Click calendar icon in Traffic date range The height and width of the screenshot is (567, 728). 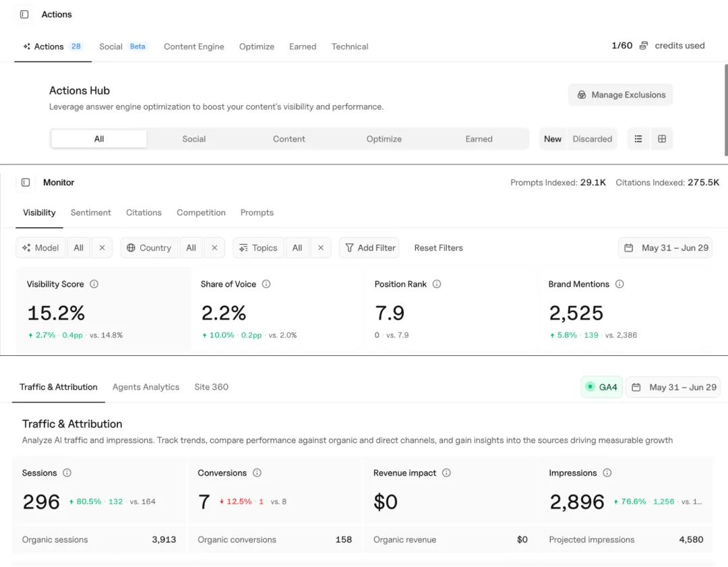coord(636,387)
